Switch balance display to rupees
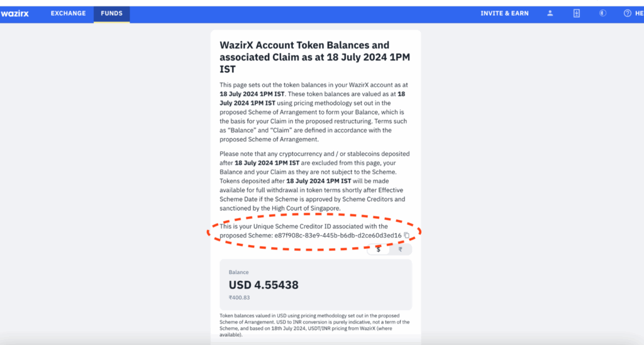This screenshot has height=345, width=644. point(401,249)
